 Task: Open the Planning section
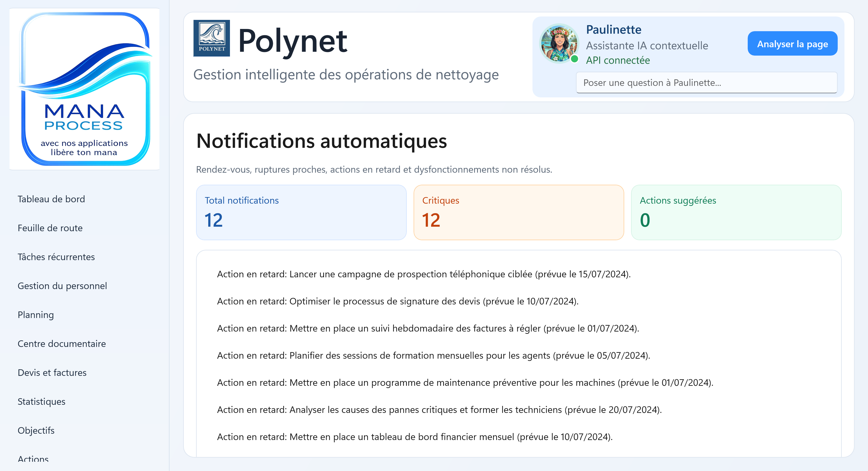pos(36,315)
